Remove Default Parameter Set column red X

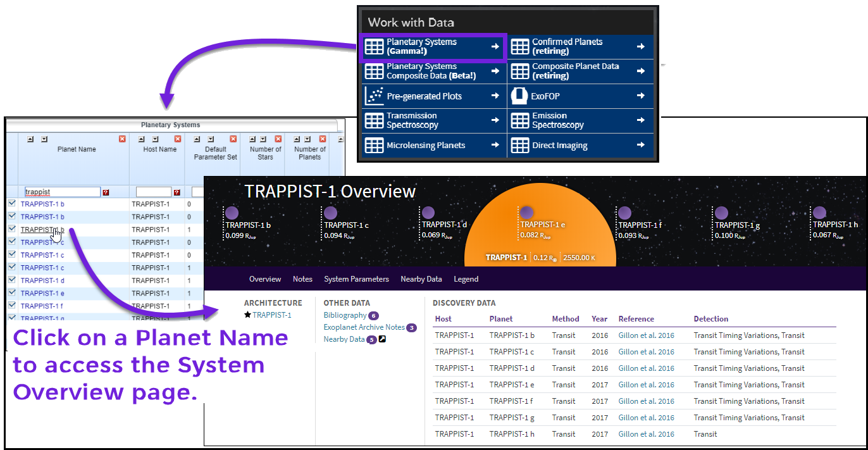pyautogui.click(x=233, y=139)
